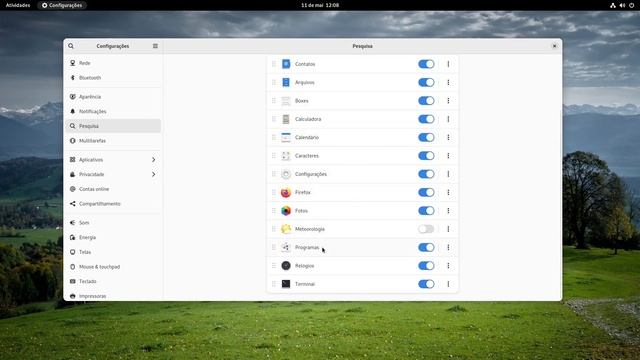Image resolution: width=640 pixels, height=360 pixels.
Task: Open Aparência settings panel
Action: coord(113,97)
